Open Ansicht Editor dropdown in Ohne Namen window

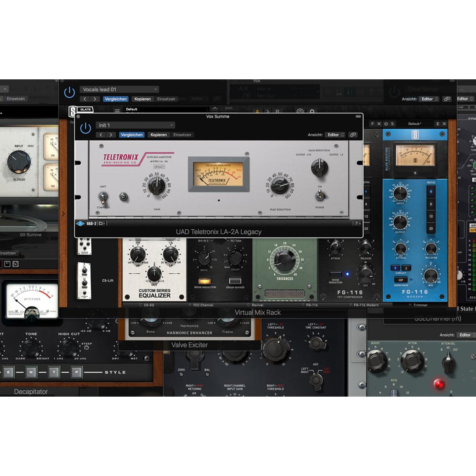pos(429,99)
